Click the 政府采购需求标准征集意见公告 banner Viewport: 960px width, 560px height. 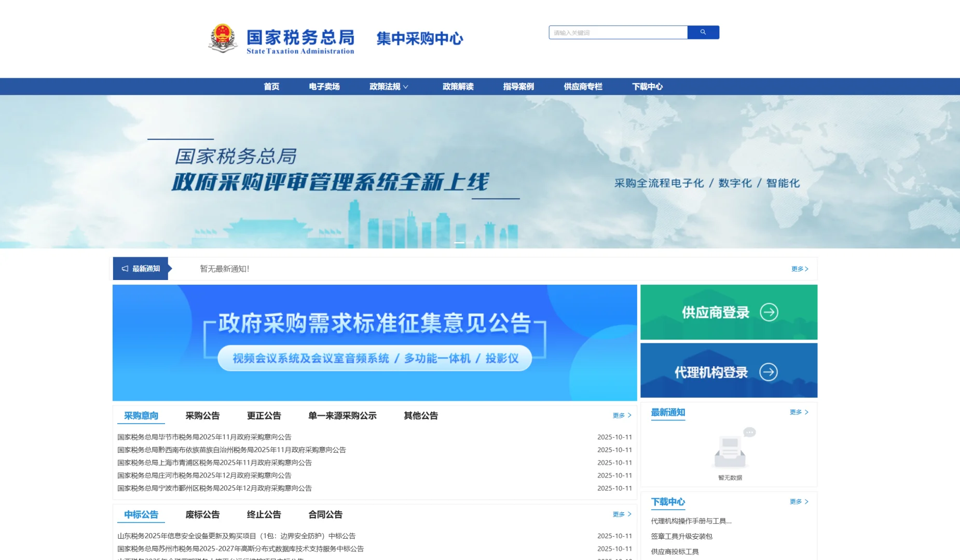coord(375,343)
